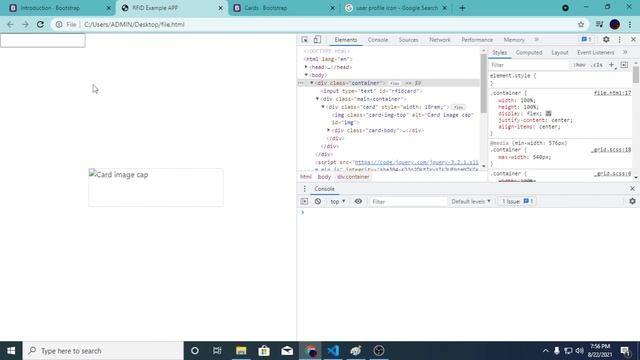Click the rfidcard text input on page

(43, 40)
